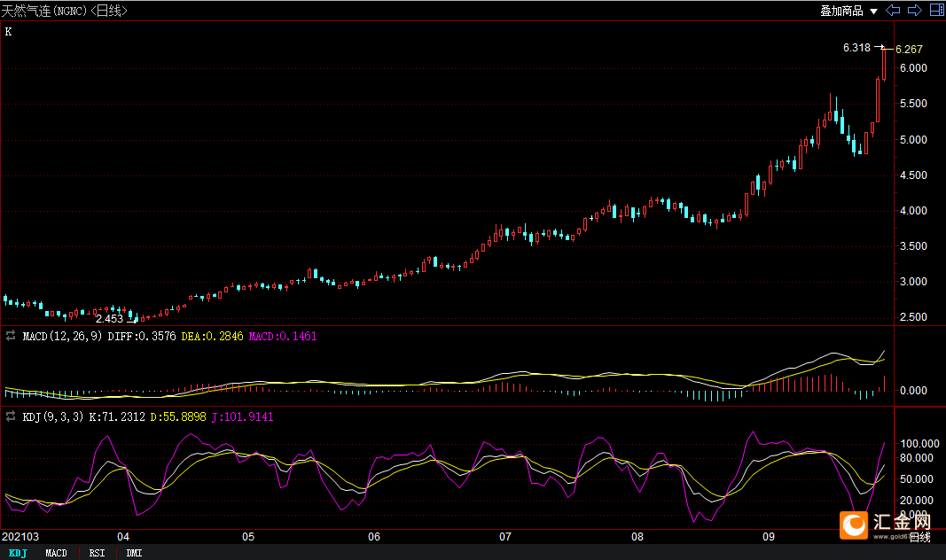Switch to the MACD indicator tab
This screenshot has width=946, height=560.
click(x=57, y=553)
